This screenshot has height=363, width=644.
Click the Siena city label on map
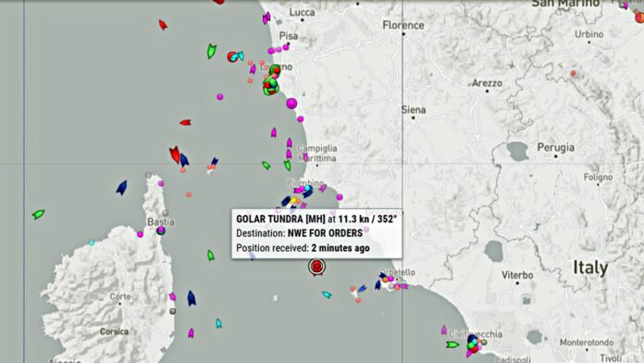click(414, 110)
